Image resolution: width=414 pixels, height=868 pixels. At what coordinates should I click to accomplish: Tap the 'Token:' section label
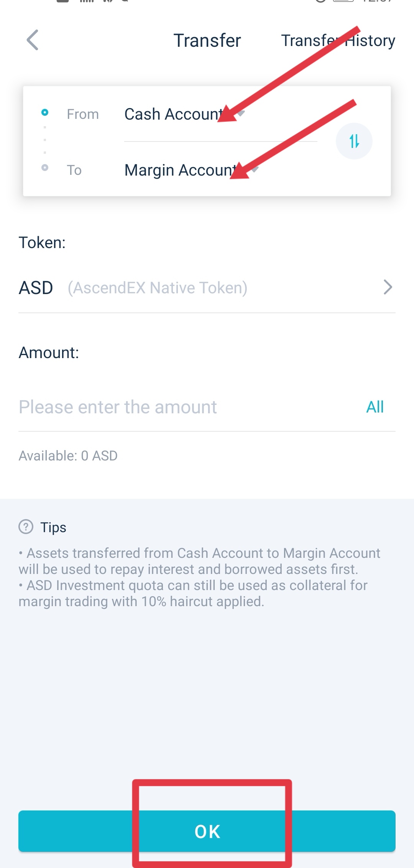click(42, 243)
